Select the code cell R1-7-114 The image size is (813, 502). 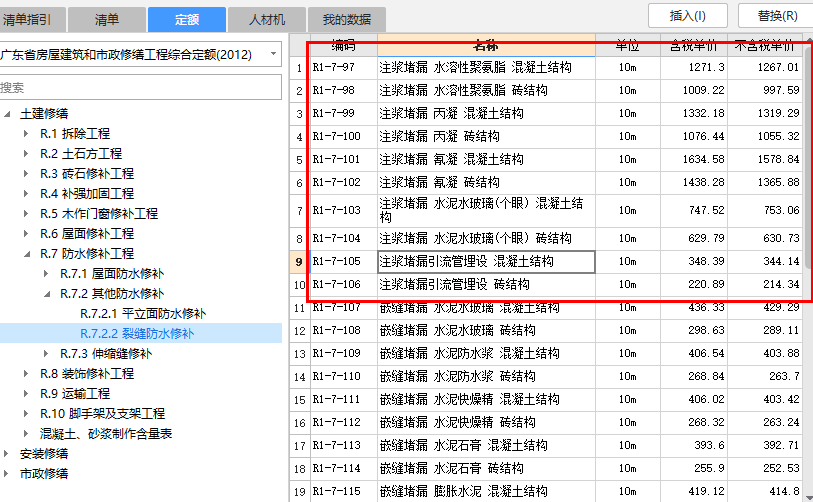344,468
